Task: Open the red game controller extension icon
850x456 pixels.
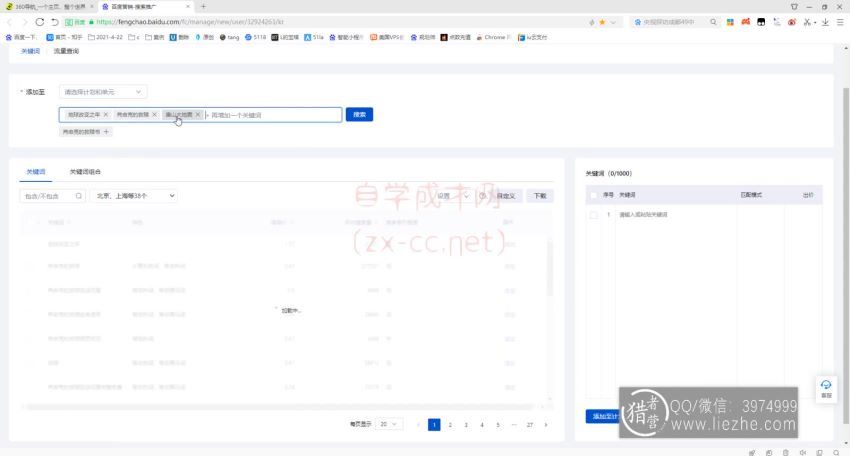Action: [x=746, y=22]
